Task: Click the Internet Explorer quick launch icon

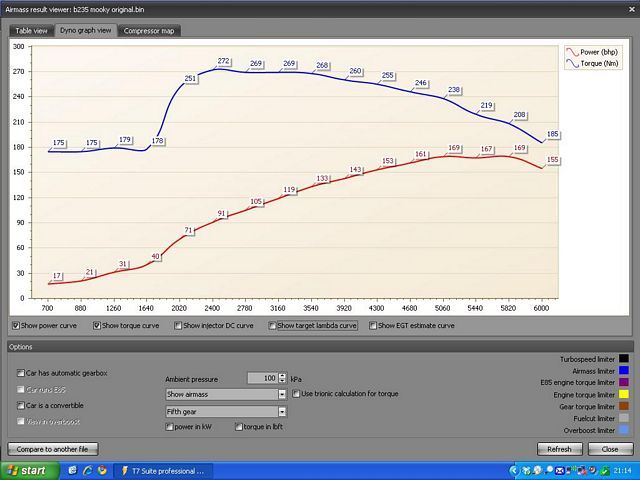Action: (x=86, y=469)
